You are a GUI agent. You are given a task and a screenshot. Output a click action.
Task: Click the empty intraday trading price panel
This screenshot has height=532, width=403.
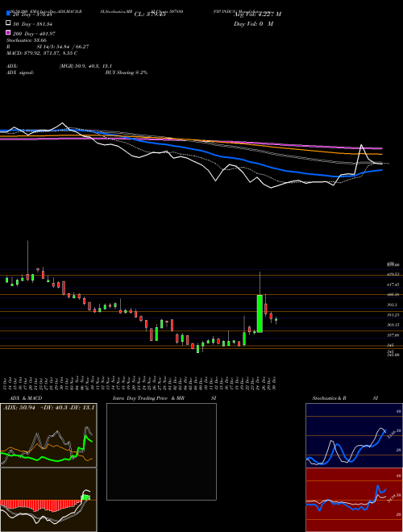point(161,451)
